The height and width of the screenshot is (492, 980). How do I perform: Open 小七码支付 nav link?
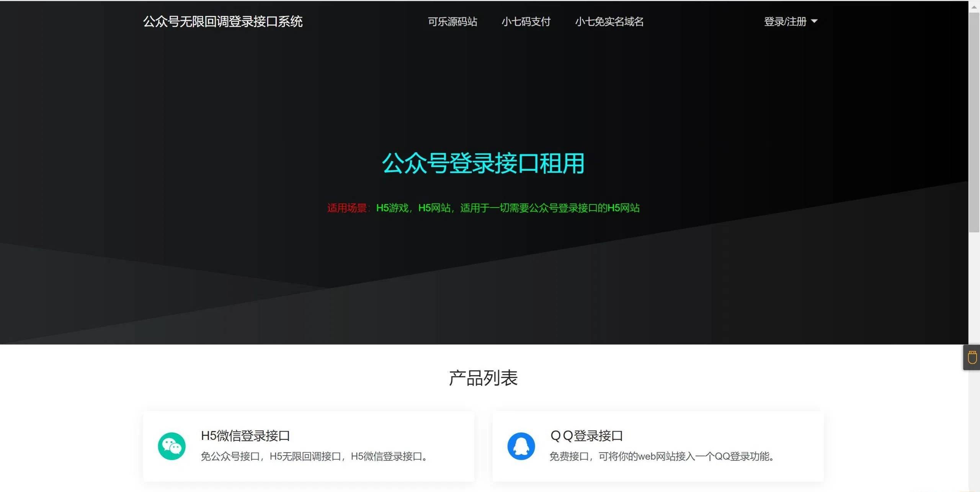pos(526,21)
